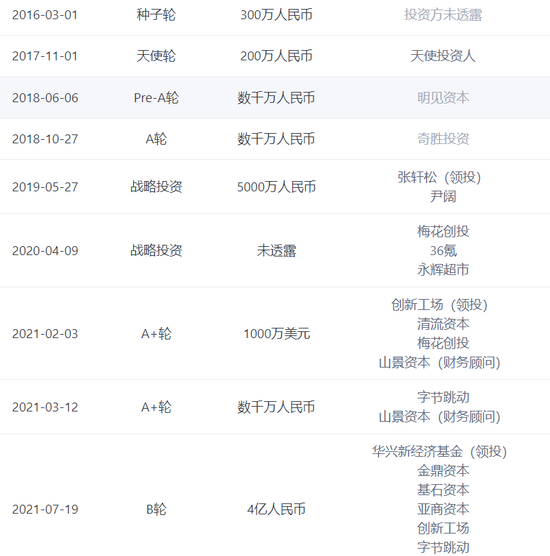Click the 天使轮 round cell
The image size is (550, 556).
(156, 56)
